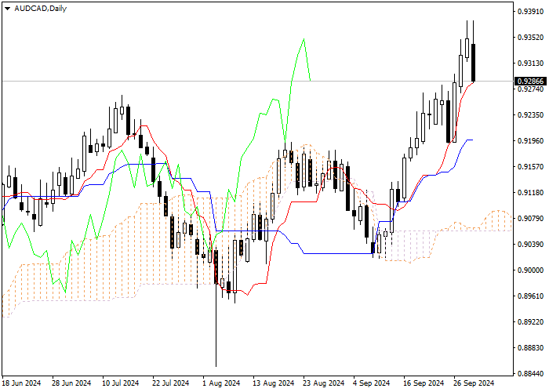
Task: Click the 0.93520 price scale label
Action: 531,38
